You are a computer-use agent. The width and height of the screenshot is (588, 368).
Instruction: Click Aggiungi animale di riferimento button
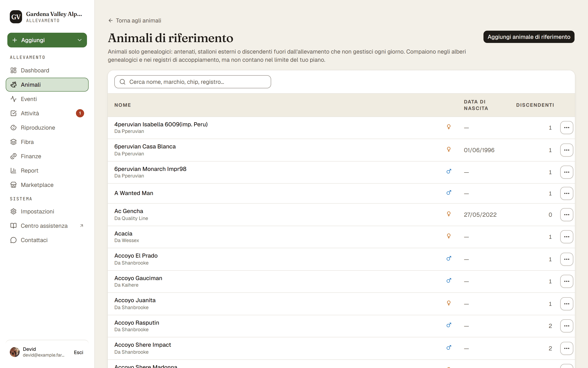tap(529, 37)
